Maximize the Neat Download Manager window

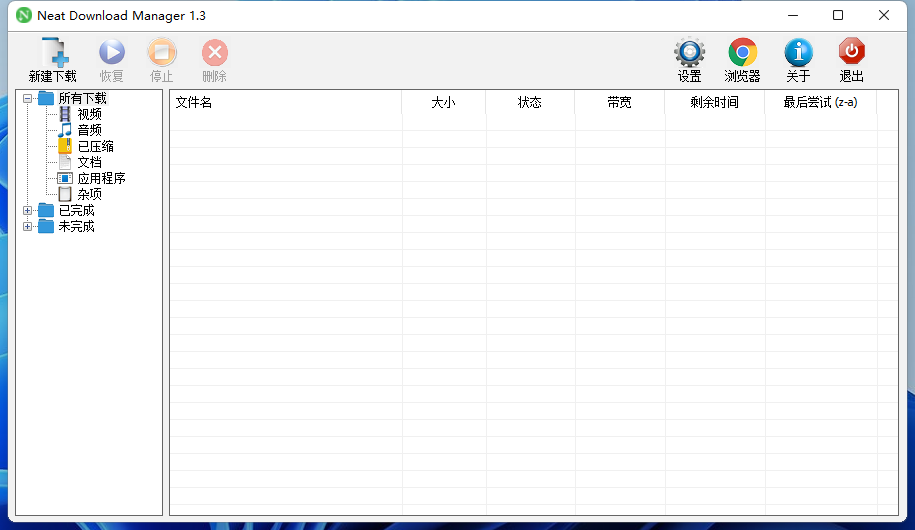838,15
